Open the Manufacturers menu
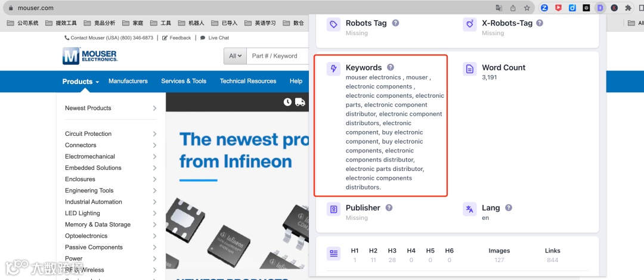 pos(128,81)
